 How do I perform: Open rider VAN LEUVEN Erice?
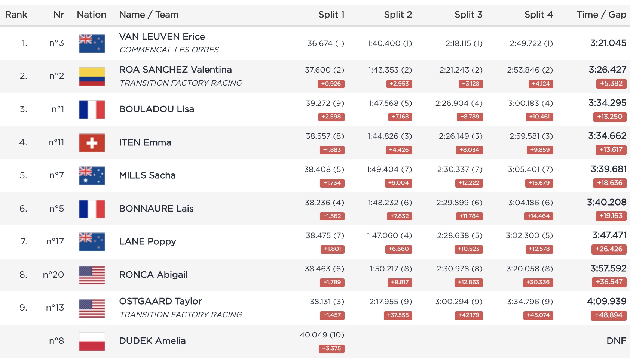pos(162,37)
